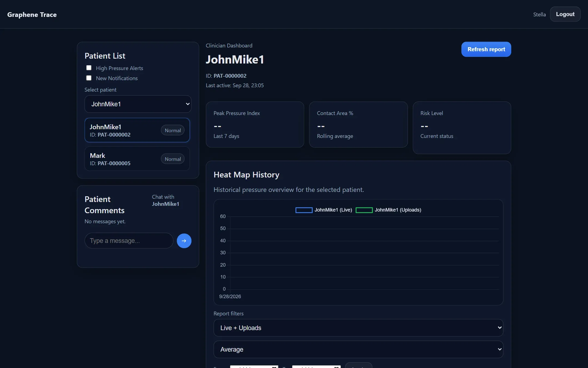Open the Live + Uploads source dropdown

[x=358, y=328]
